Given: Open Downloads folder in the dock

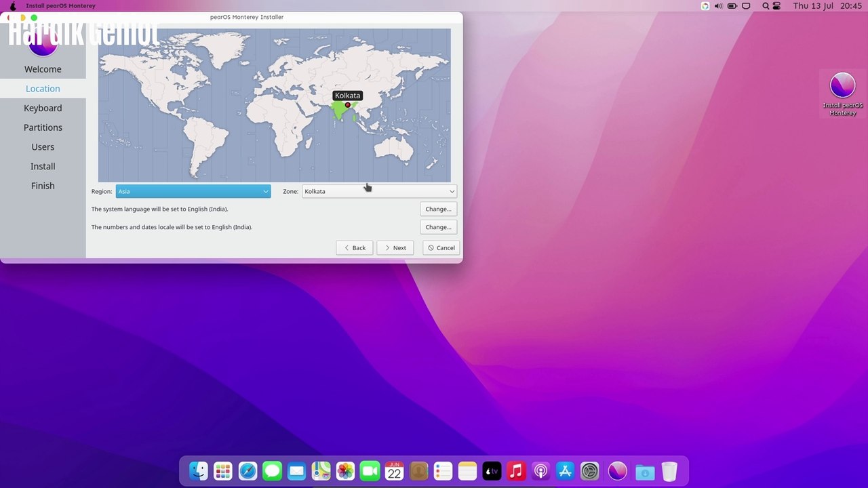Looking at the screenshot, I should 644,471.
